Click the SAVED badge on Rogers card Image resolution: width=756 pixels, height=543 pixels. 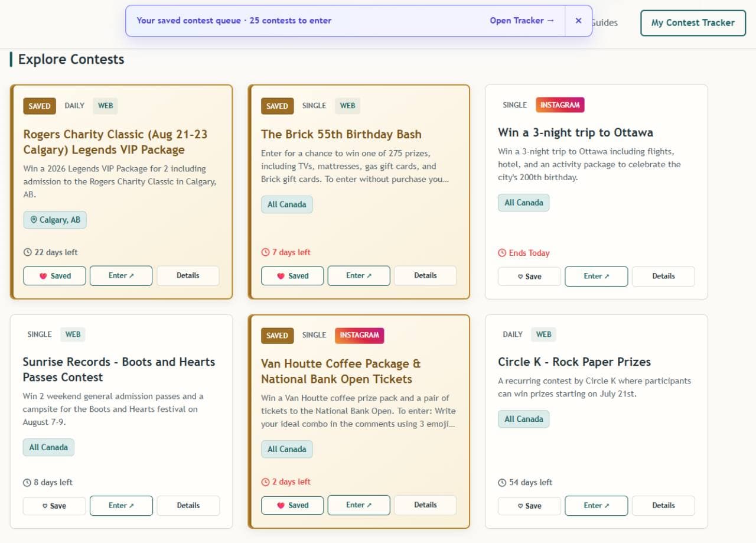coord(40,106)
